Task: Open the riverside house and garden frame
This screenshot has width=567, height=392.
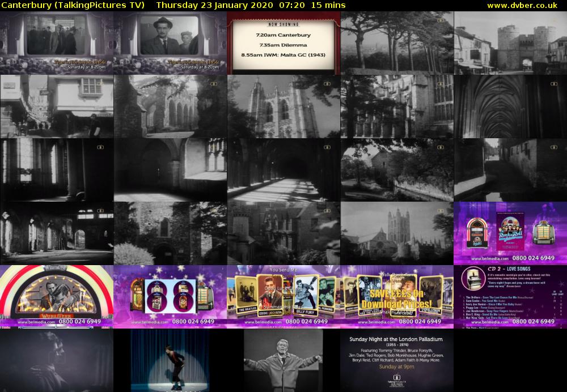Action: [x=397, y=170]
